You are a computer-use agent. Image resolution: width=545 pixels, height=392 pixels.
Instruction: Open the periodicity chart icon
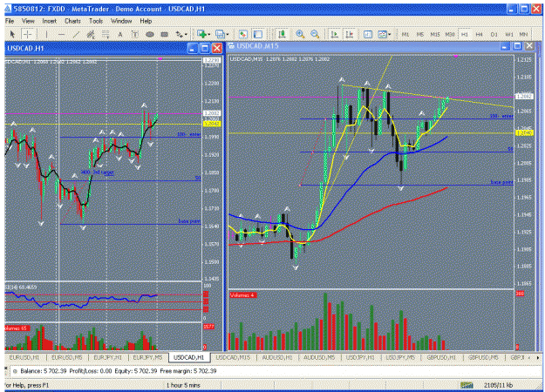tap(368, 34)
